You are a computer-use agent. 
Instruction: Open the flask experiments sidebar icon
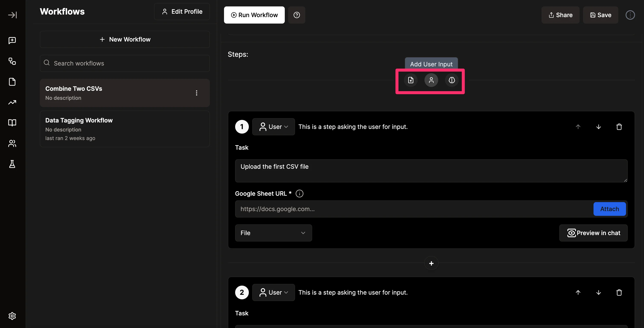tap(12, 164)
